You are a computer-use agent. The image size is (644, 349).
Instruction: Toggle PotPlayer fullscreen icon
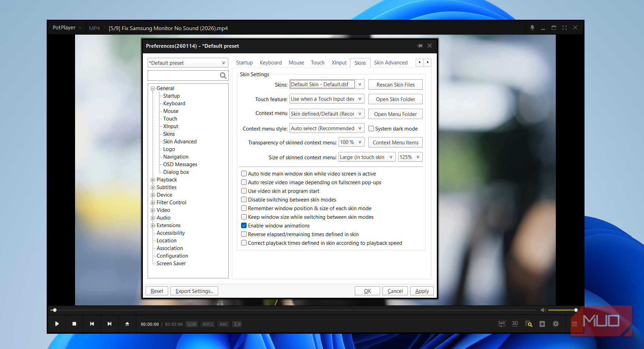click(564, 28)
